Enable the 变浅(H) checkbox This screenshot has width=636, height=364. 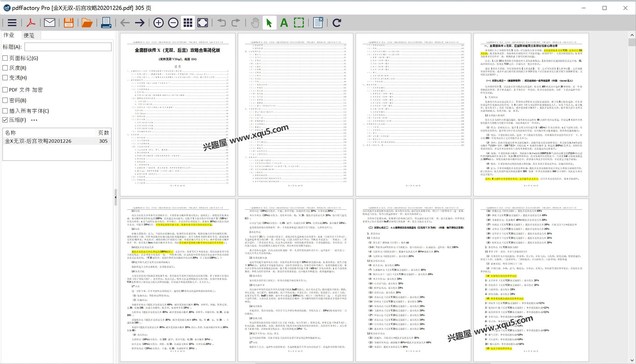tap(5, 78)
